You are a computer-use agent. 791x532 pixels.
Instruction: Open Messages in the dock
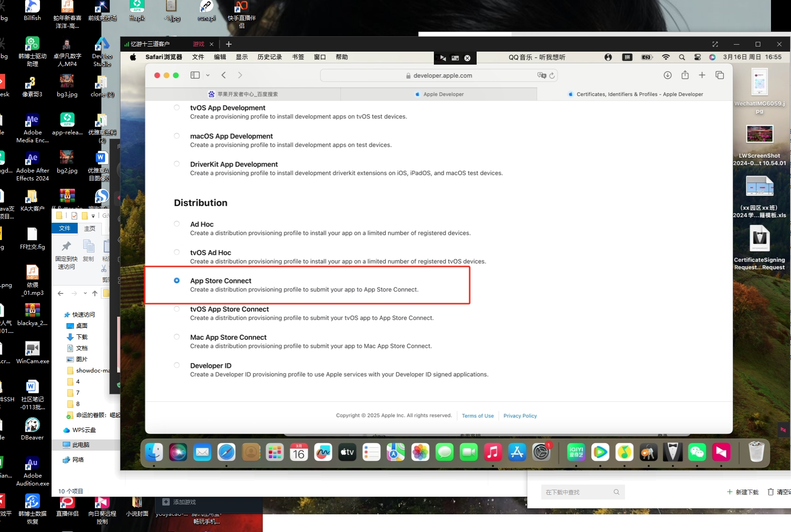pos(445,452)
